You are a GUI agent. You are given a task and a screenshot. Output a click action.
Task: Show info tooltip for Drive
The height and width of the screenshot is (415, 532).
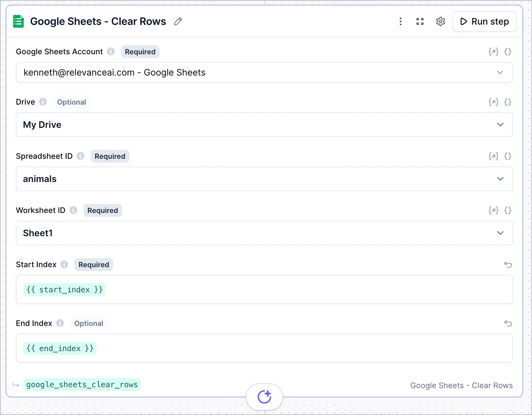click(x=43, y=102)
